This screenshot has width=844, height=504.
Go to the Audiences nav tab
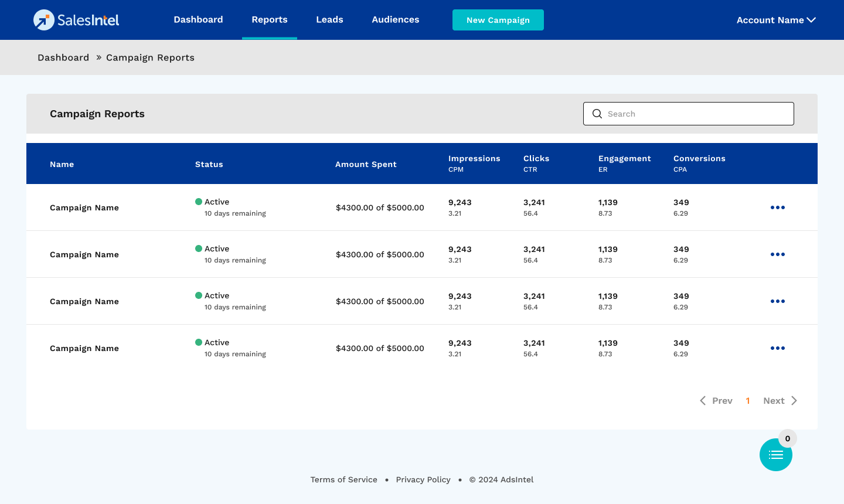point(395,20)
